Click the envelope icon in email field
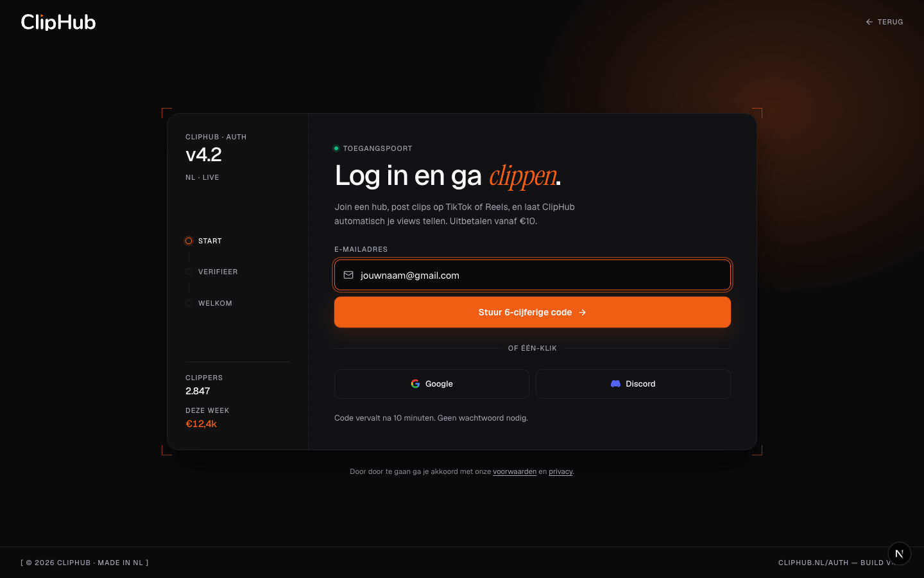This screenshot has height=578, width=924. click(x=348, y=275)
